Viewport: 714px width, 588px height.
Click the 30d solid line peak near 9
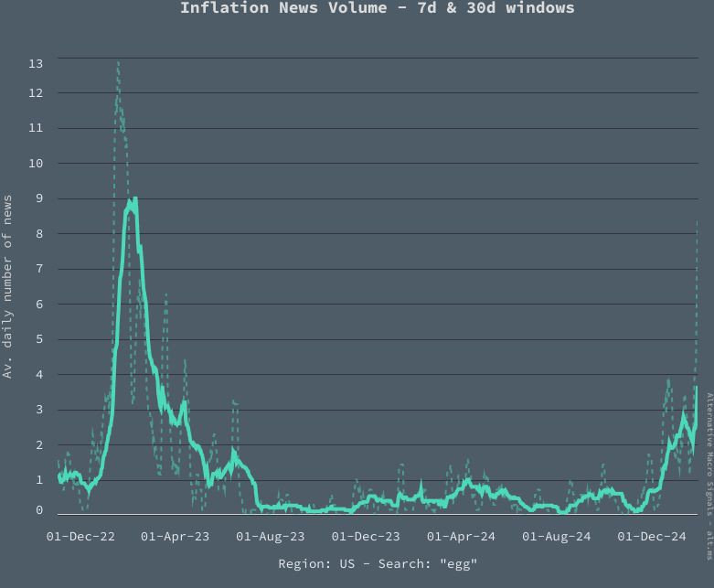pos(134,199)
